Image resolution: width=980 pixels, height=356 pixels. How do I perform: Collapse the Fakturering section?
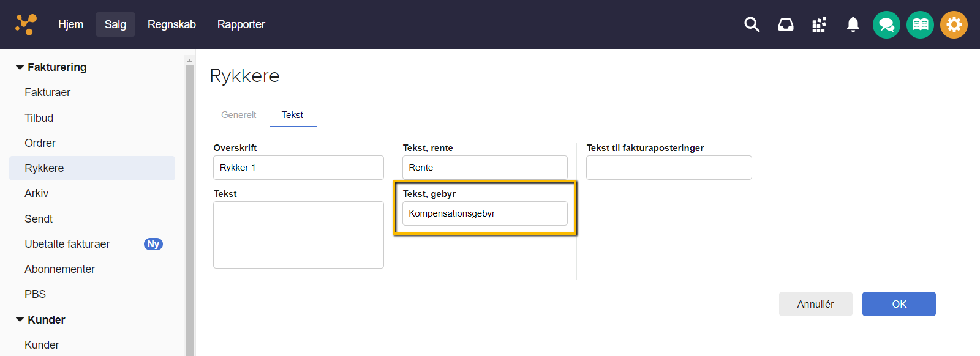(x=20, y=67)
